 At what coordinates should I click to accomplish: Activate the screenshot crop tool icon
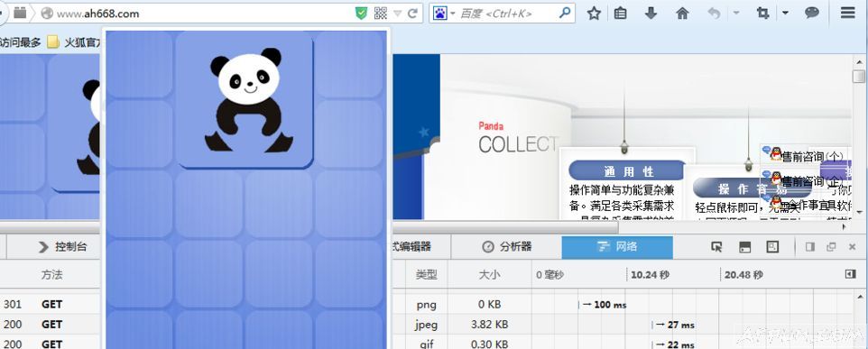click(x=762, y=14)
